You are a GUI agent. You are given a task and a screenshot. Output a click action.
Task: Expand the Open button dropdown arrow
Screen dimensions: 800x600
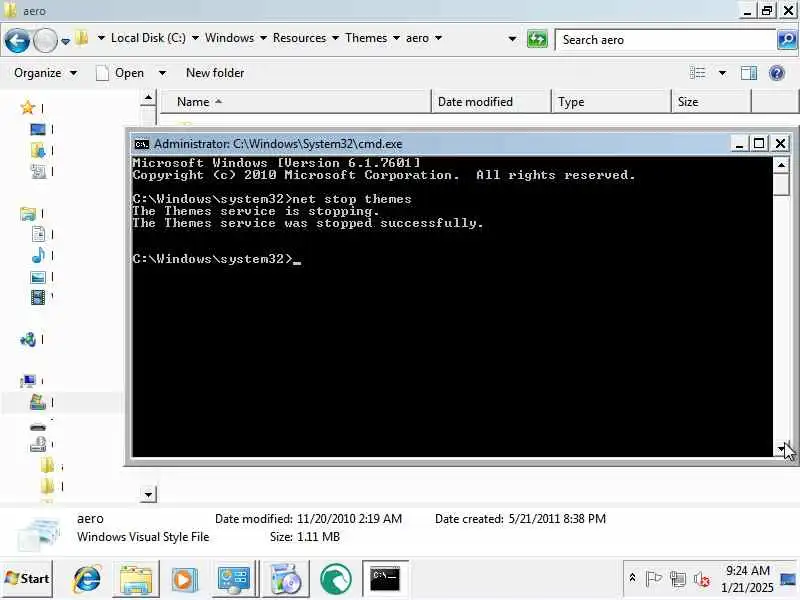162,73
